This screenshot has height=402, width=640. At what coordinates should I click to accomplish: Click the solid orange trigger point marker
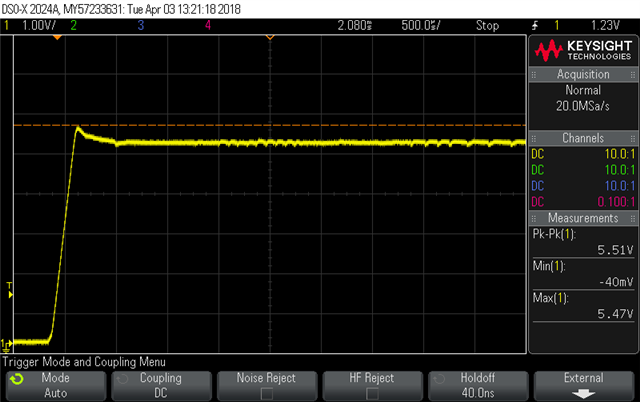coord(57,38)
